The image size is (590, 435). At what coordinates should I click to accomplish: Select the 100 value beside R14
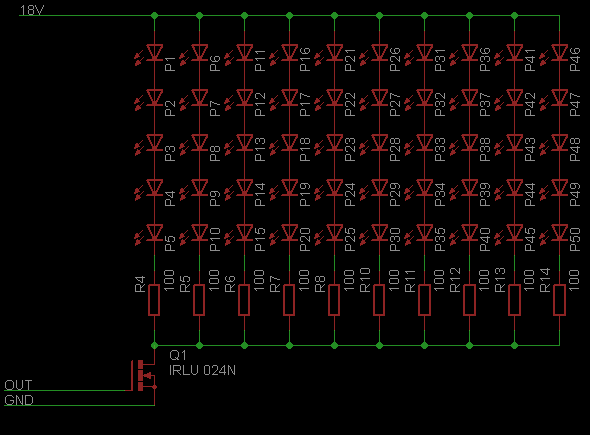[574, 280]
